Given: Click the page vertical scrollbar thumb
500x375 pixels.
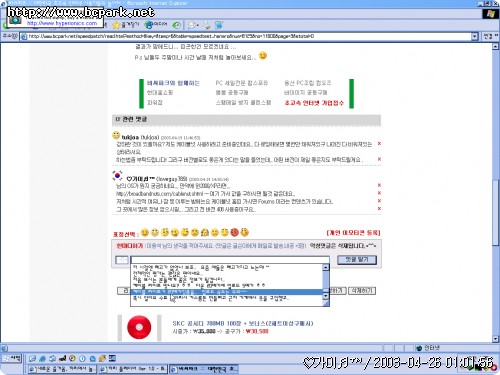Looking at the screenshot, I should [x=495, y=212].
